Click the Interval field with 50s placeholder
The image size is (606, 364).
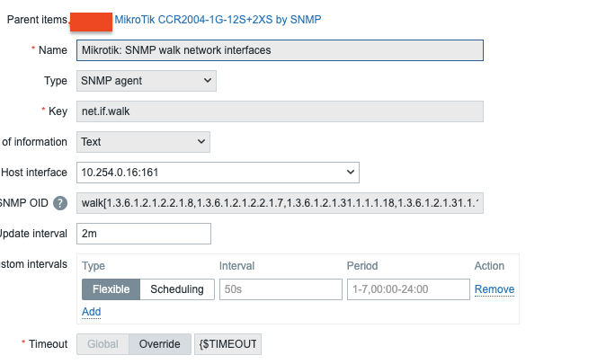[x=281, y=289]
